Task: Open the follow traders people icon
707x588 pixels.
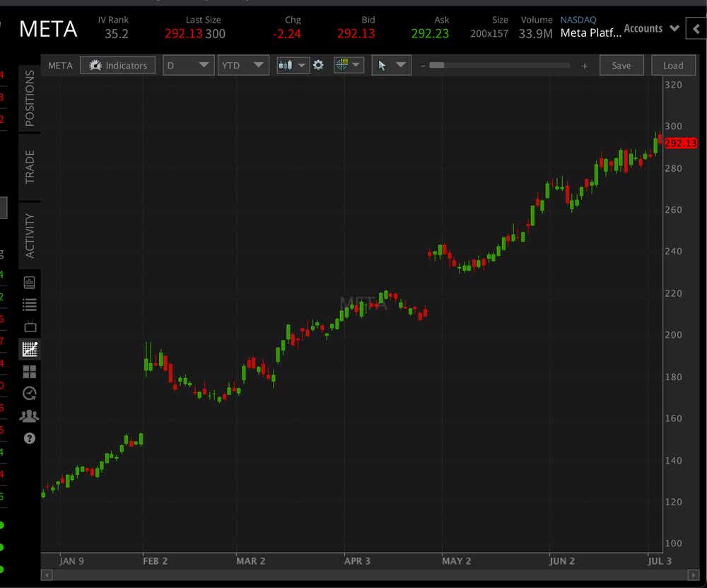Action: 29,416
